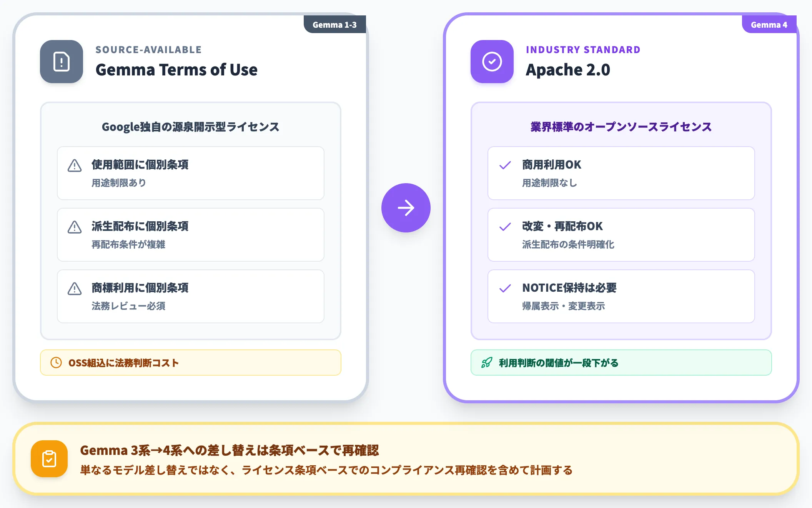Select the Gemma 1-3 badge
The image size is (812, 508).
click(334, 25)
